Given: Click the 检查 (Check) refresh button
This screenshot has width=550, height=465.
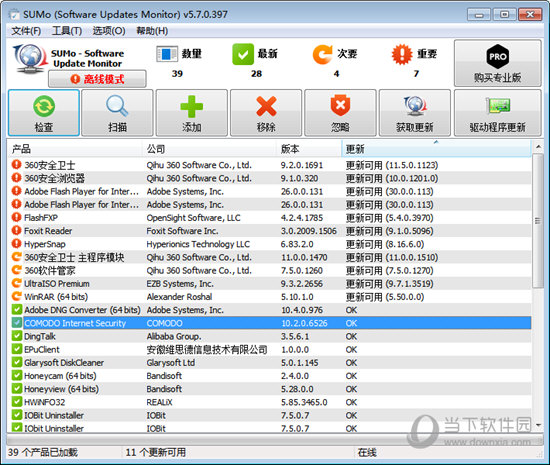Looking at the screenshot, I should point(44,113).
